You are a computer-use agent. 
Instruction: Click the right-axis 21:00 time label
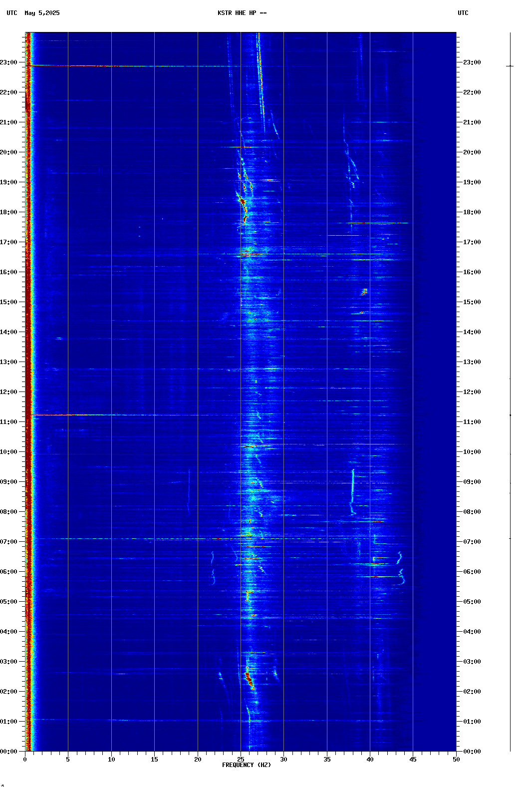[472, 122]
